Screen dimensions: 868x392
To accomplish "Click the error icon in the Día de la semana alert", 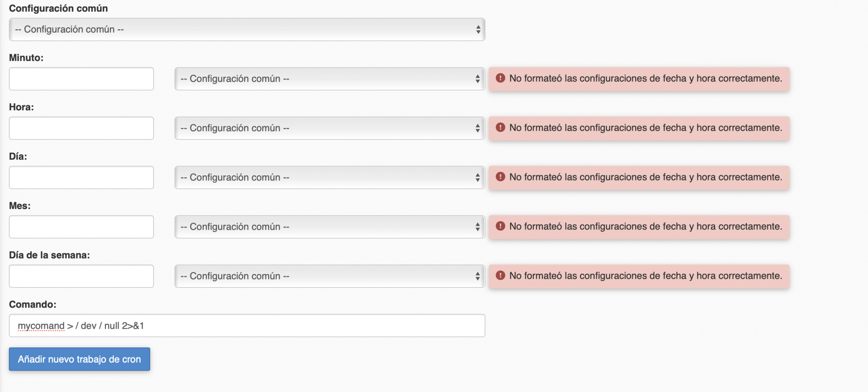I will pos(500,275).
